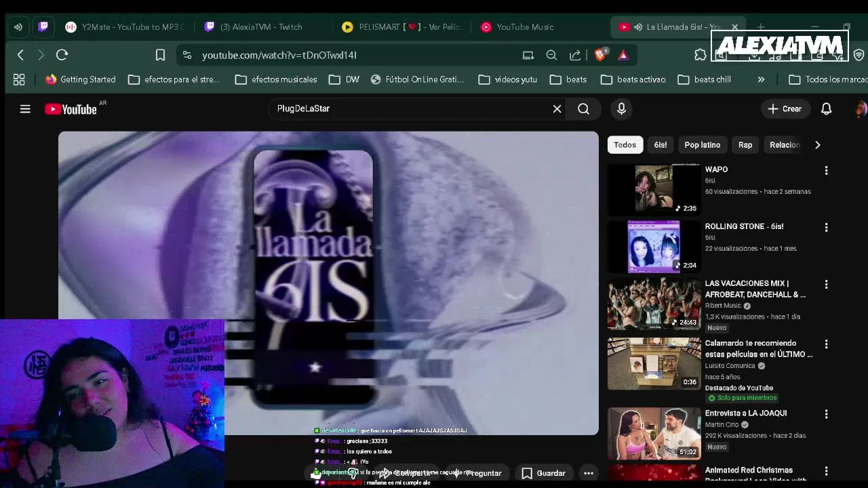Go to the YouTube home logo
This screenshot has height=488, width=868.
click(71, 109)
